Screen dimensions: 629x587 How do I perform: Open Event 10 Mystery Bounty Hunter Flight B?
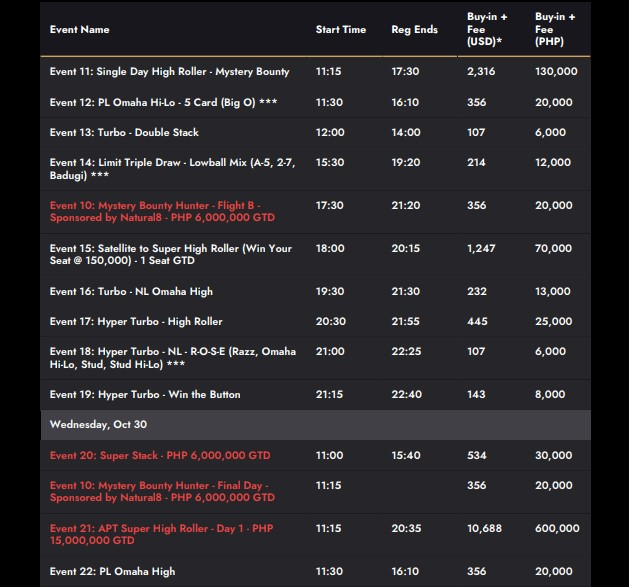click(162, 211)
